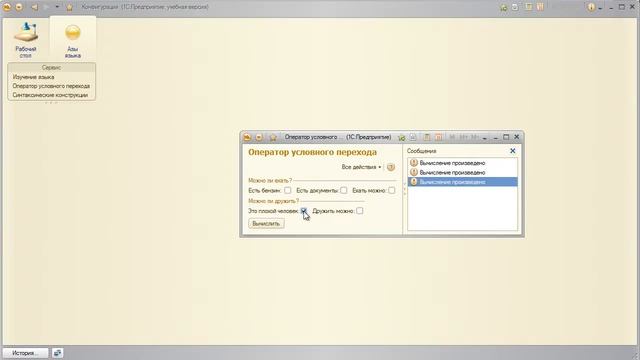Open the favorites star in the dialog's title bar

(273, 137)
